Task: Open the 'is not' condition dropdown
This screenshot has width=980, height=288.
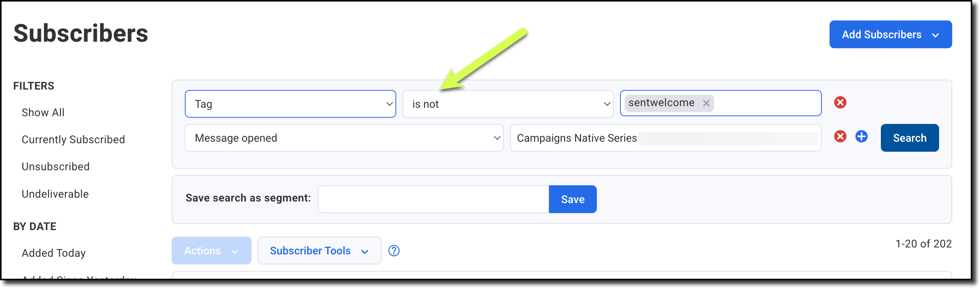Action: tap(507, 104)
